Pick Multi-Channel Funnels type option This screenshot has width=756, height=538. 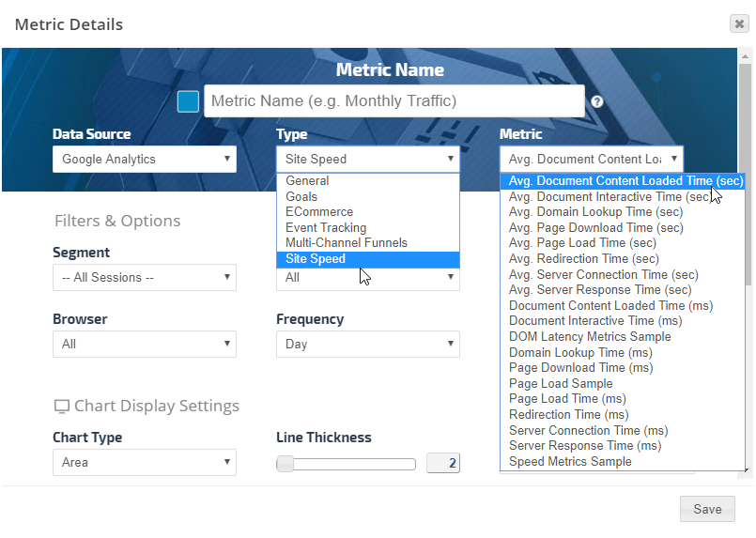tap(347, 242)
